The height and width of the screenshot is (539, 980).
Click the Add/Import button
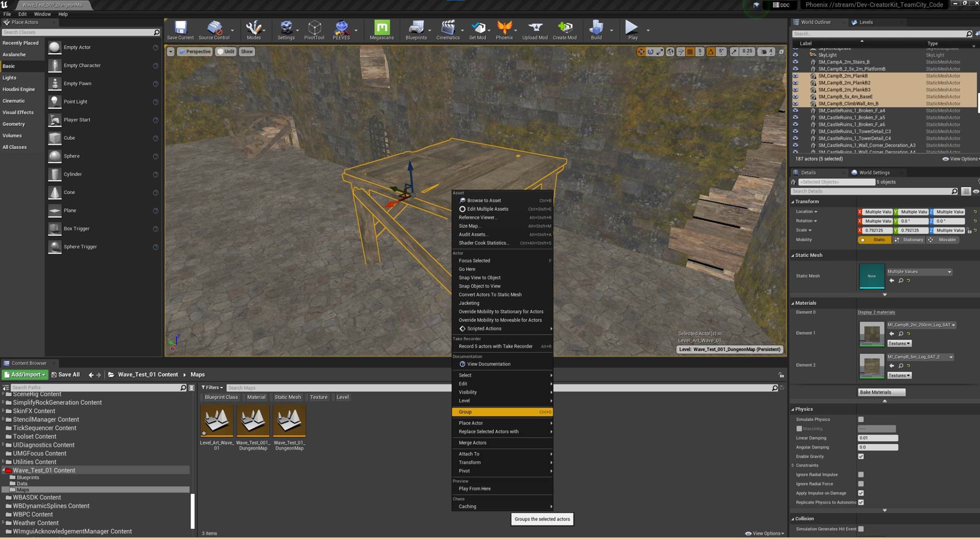[25, 375]
